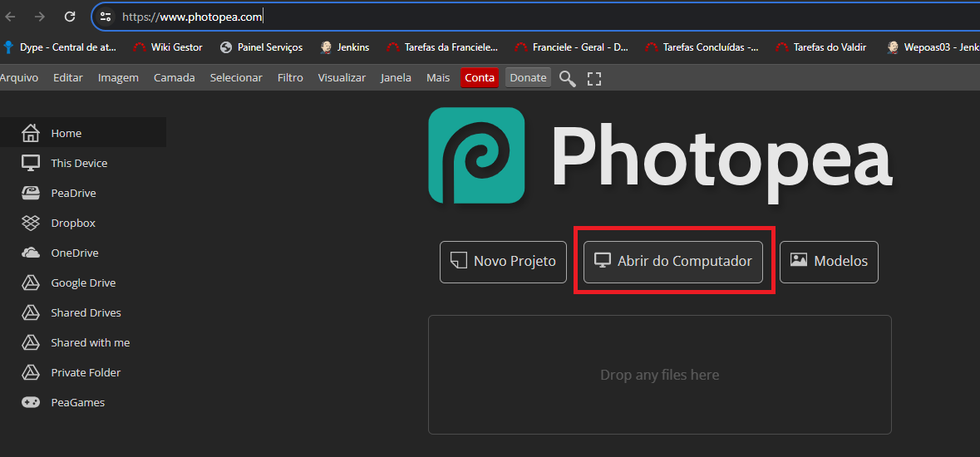Click the browser forward arrow

[40, 17]
